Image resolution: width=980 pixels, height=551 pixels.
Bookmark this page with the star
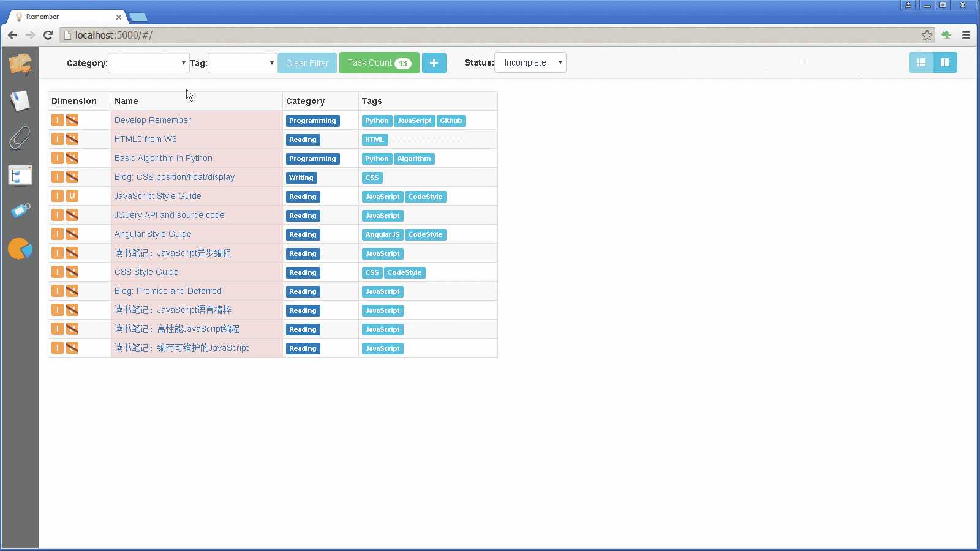[927, 35]
